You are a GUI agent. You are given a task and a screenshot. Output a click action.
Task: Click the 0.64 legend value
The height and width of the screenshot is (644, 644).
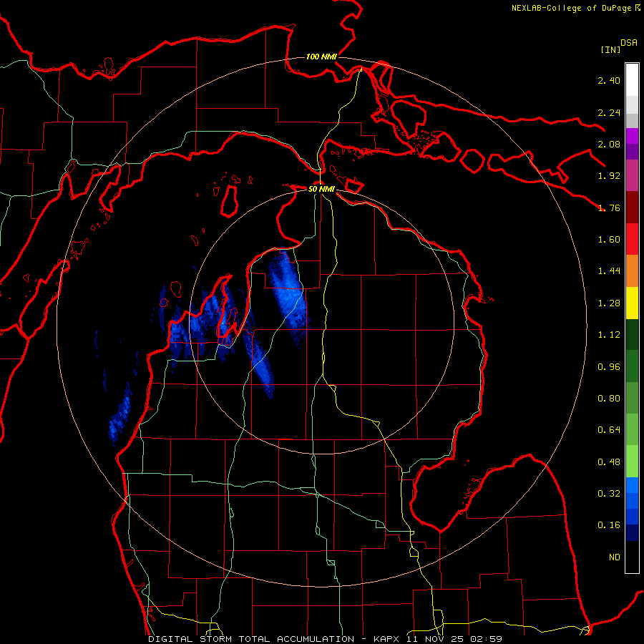[x=609, y=430]
